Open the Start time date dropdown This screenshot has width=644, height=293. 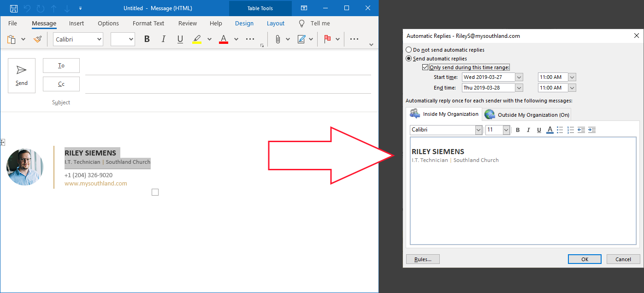pyautogui.click(x=519, y=78)
